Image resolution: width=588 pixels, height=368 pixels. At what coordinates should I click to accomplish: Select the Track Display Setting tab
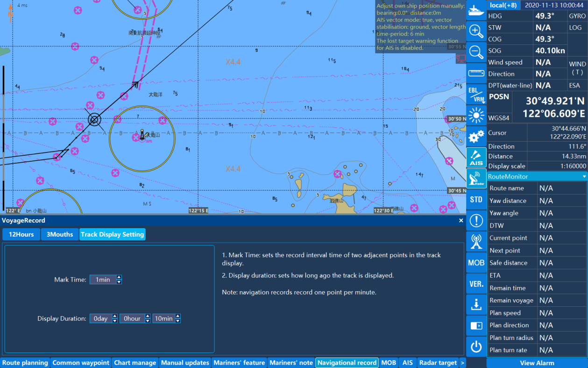[x=112, y=234]
